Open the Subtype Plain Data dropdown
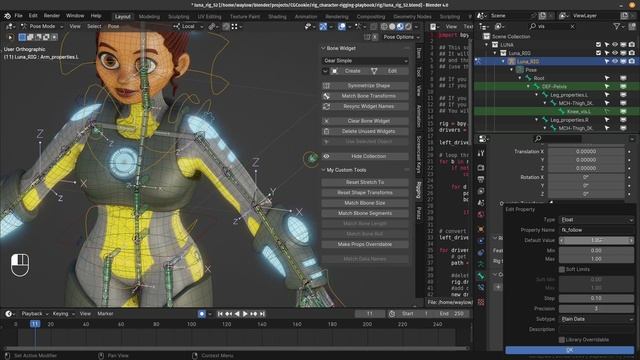The width and height of the screenshot is (640, 360). pos(596,319)
